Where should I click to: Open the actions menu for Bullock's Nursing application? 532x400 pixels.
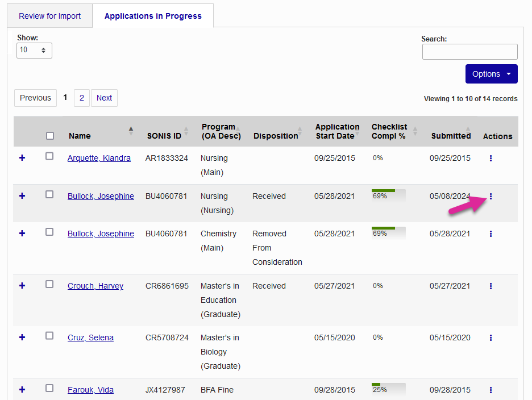click(x=491, y=196)
